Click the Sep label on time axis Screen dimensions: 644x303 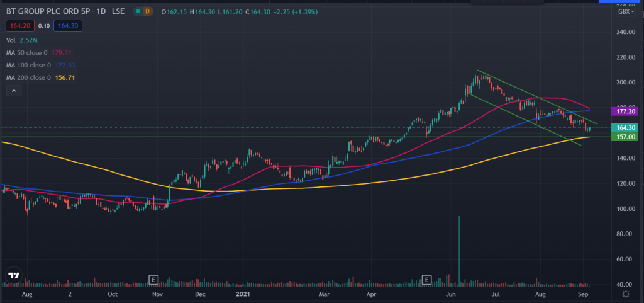[x=583, y=294]
